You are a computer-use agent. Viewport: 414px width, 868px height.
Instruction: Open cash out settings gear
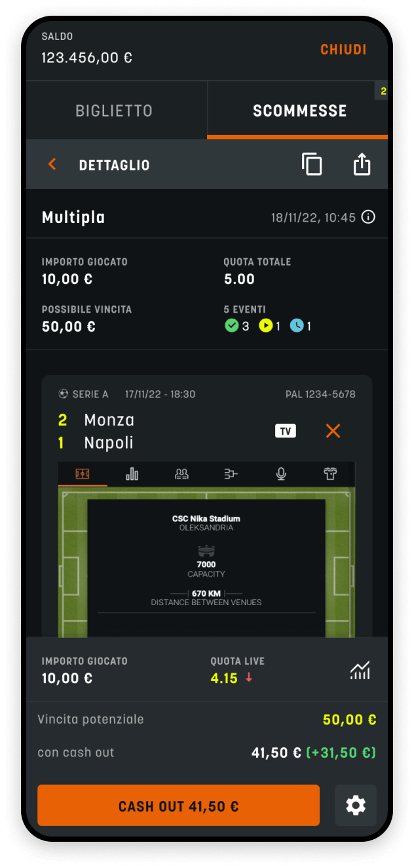coord(356,805)
